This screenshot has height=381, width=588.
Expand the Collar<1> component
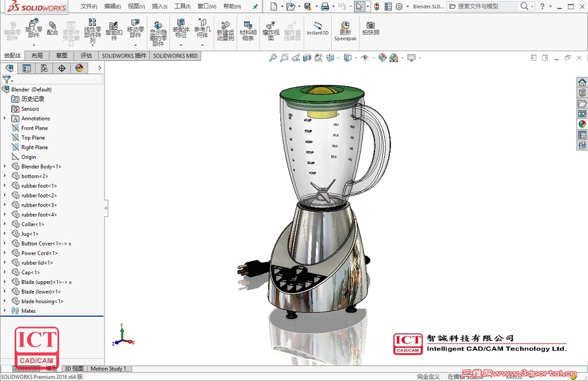pos(5,224)
